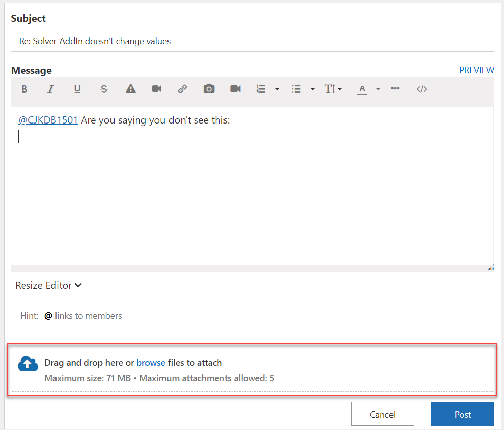The height and width of the screenshot is (430, 504).
Task: Underline the selected text
Action: (x=77, y=89)
